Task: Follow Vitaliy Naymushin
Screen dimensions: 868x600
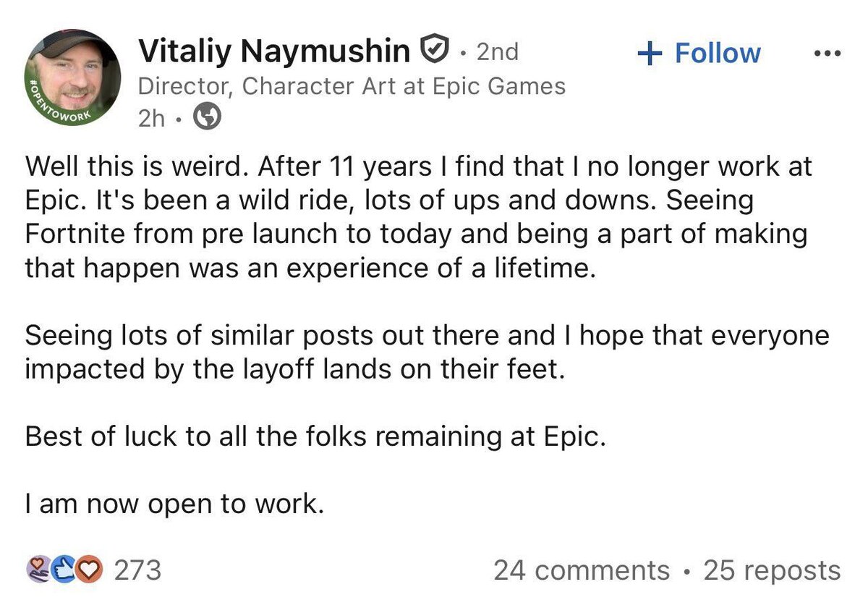Action: [699, 53]
